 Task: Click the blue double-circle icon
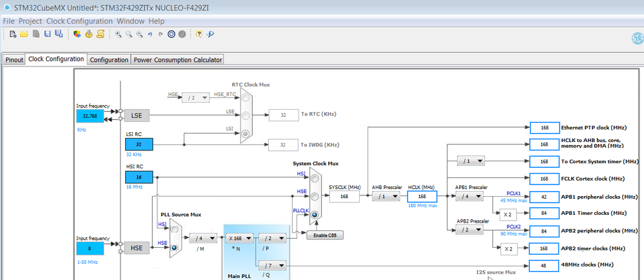coord(171,34)
